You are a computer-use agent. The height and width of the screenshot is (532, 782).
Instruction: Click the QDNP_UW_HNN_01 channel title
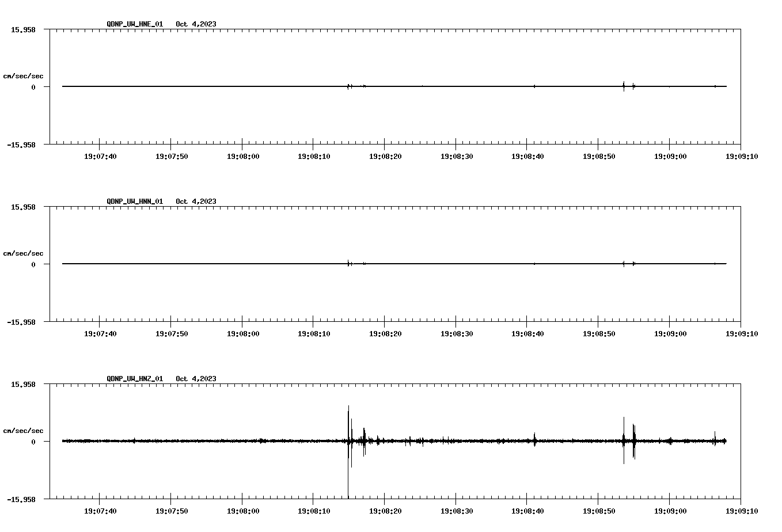tap(135, 202)
